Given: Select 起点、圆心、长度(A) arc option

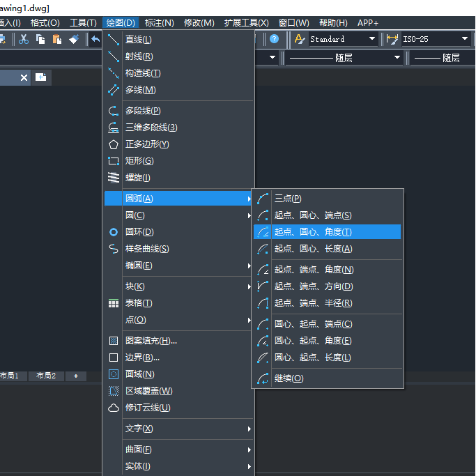Looking at the screenshot, I should (x=328, y=249).
